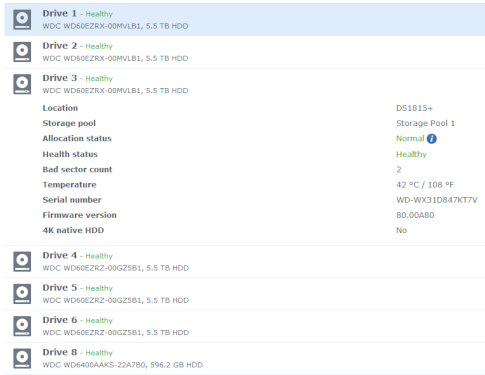Click the 4K native HDD label

tap(73, 230)
